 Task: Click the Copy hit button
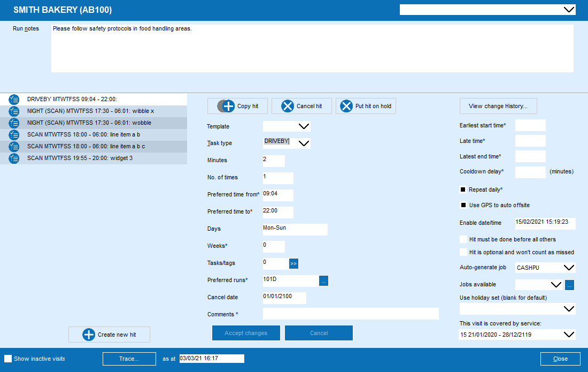238,106
